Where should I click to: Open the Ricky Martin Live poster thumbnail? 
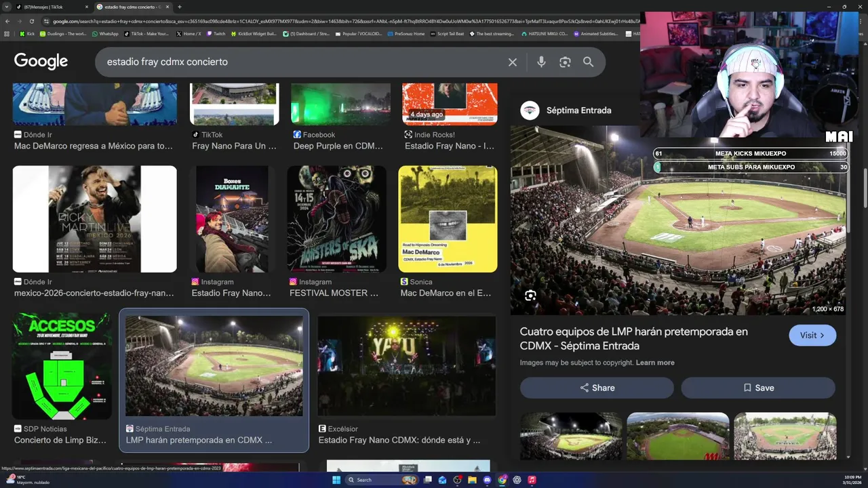pos(95,219)
